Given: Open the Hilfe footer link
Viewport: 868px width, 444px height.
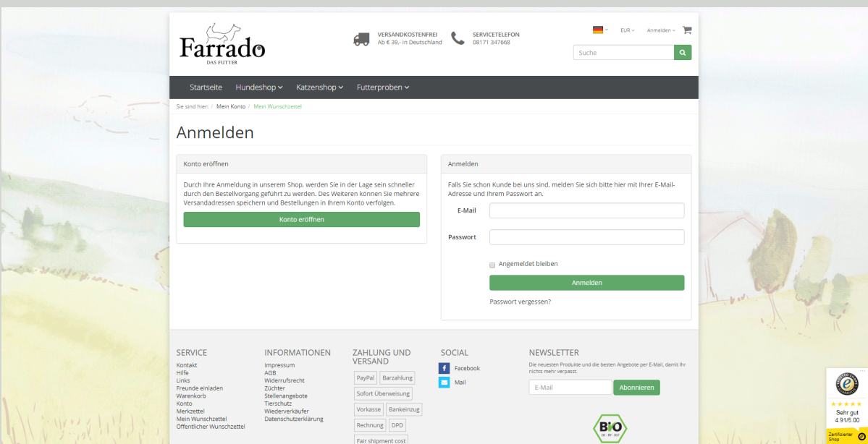Looking at the screenshot, I should [x=182, y=372].
